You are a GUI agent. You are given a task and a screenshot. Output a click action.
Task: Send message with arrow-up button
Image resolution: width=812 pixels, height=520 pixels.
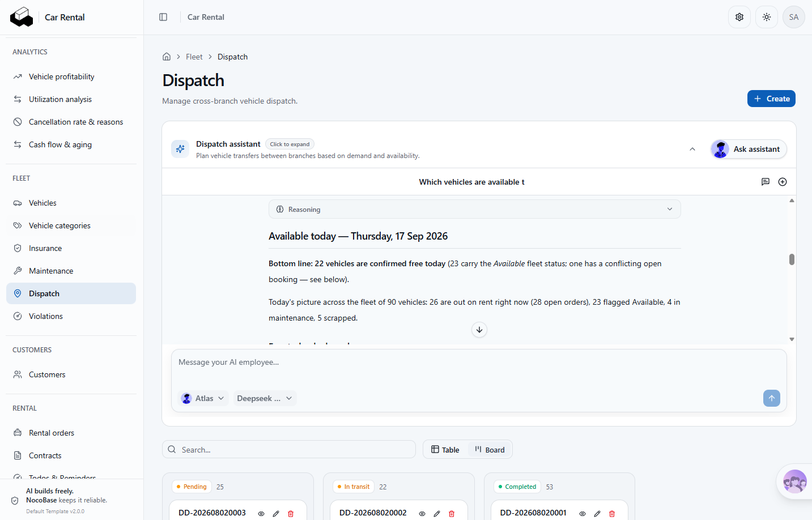[x=772, y=398]
